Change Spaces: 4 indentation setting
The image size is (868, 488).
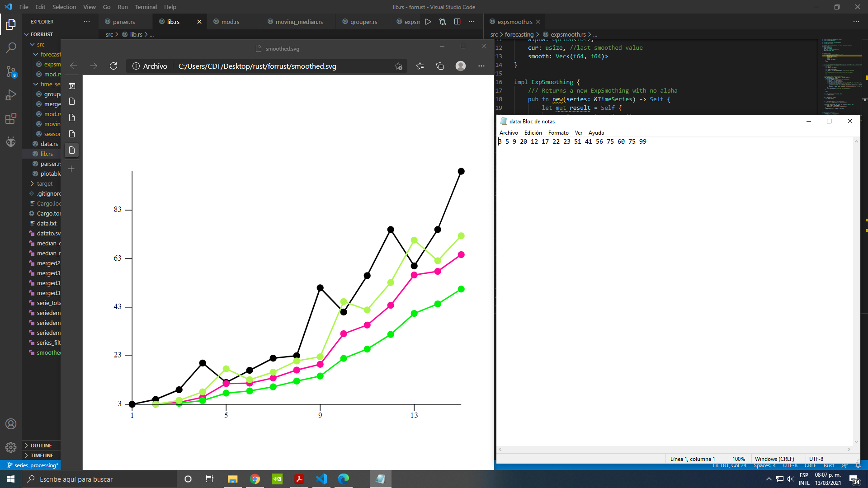click(764, 466)
